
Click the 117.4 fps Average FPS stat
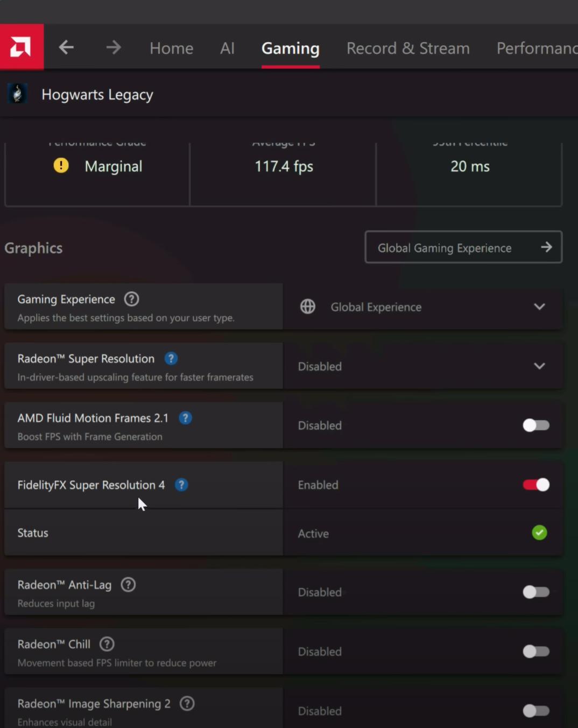pos(284,166)
